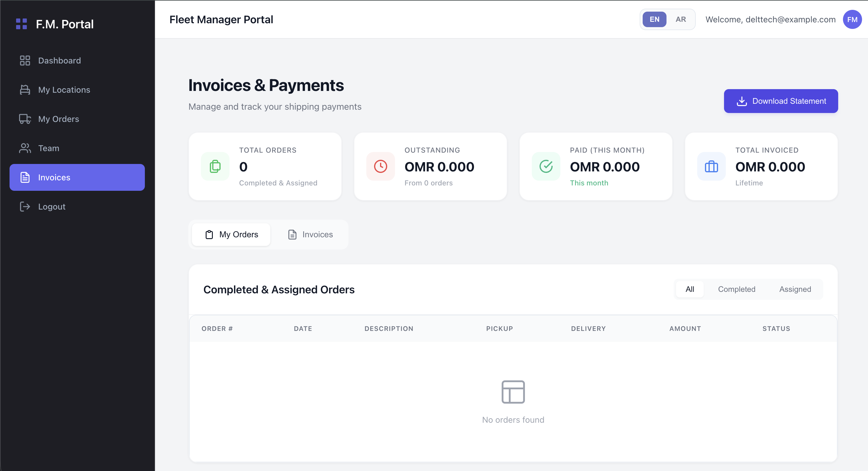Click the My Orders truck icon in sidebar
Image resolution: width=868 pixels, height=471 pixels.
click(25, 119)
